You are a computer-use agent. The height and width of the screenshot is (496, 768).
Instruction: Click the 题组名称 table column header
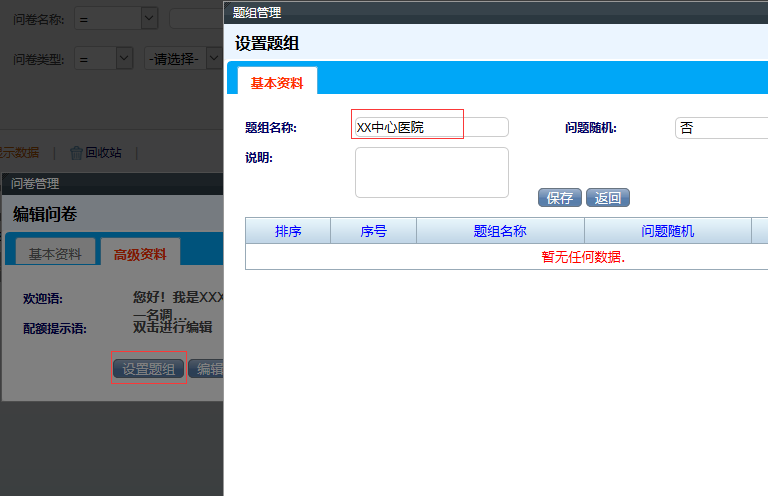[x=500, y=231]
